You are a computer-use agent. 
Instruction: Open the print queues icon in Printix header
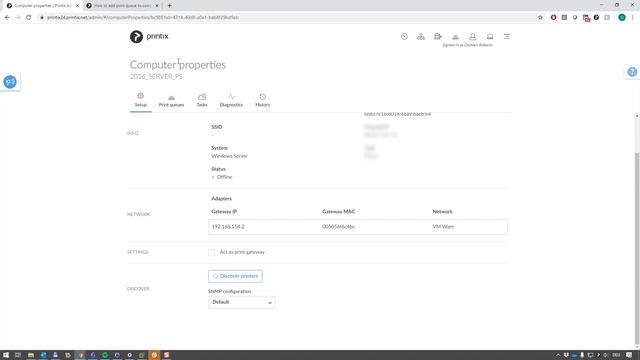coord(438,36)
